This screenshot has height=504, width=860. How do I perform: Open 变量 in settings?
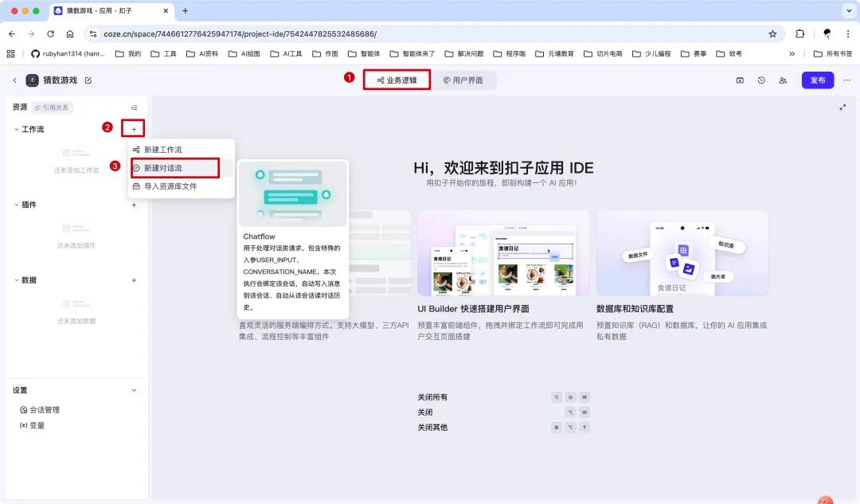33,425
